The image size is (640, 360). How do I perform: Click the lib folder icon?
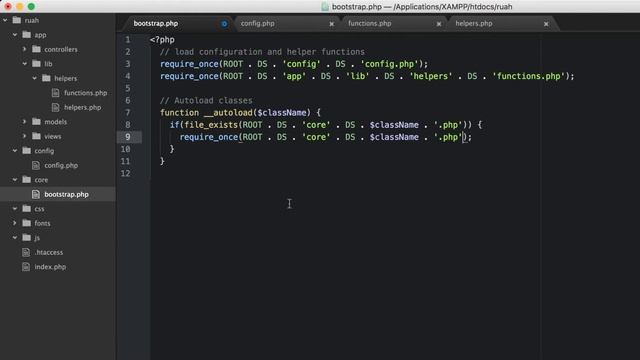pyautogui.click(x=36, y=64)
